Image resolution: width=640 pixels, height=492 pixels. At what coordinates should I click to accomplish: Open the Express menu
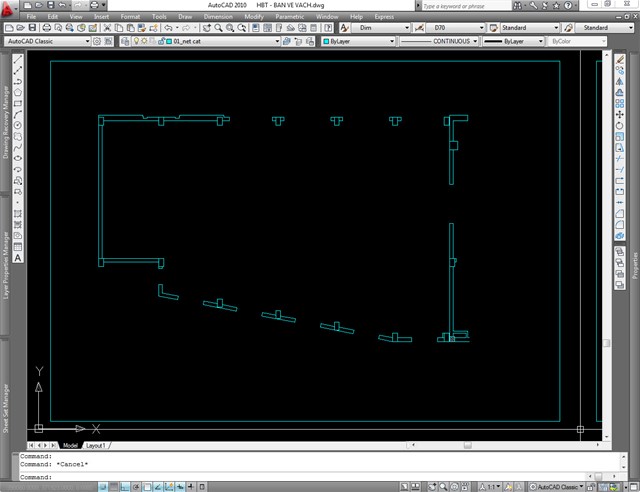[384, 17]
